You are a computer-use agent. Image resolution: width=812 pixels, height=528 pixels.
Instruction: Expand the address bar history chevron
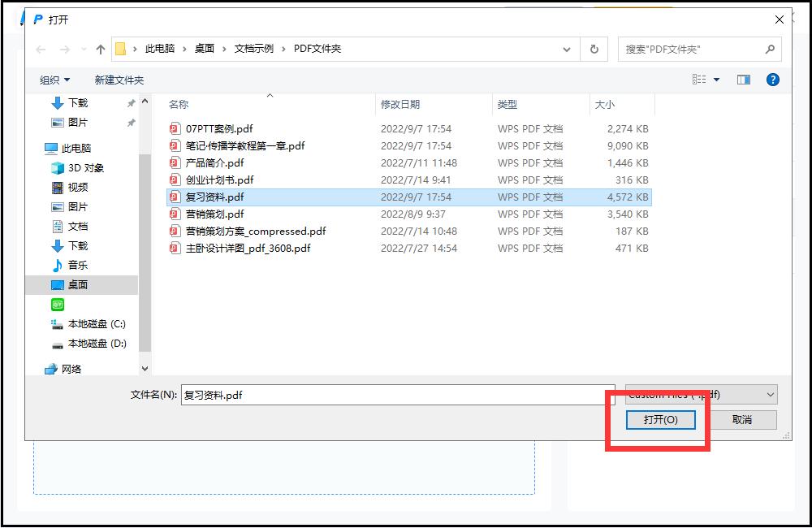pos(567,49)
